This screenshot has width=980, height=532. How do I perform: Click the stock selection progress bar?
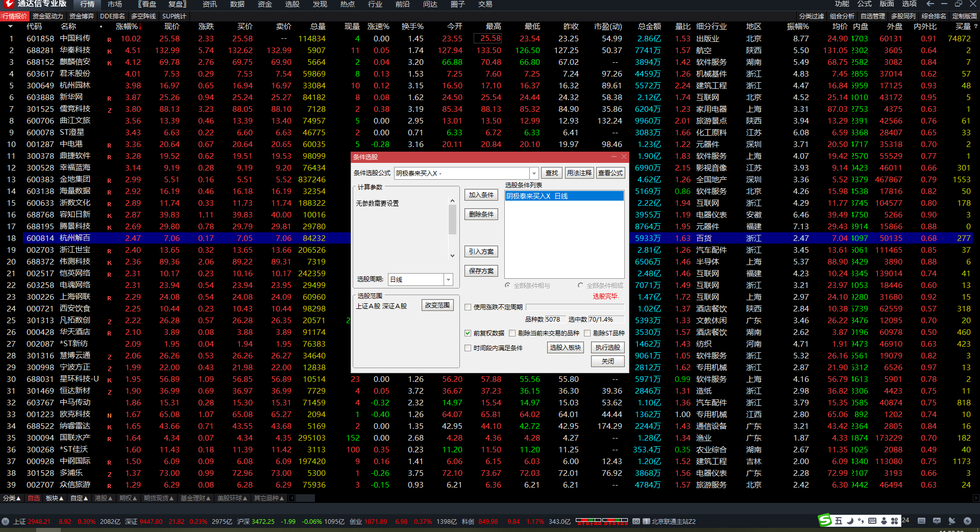(575, 307)
